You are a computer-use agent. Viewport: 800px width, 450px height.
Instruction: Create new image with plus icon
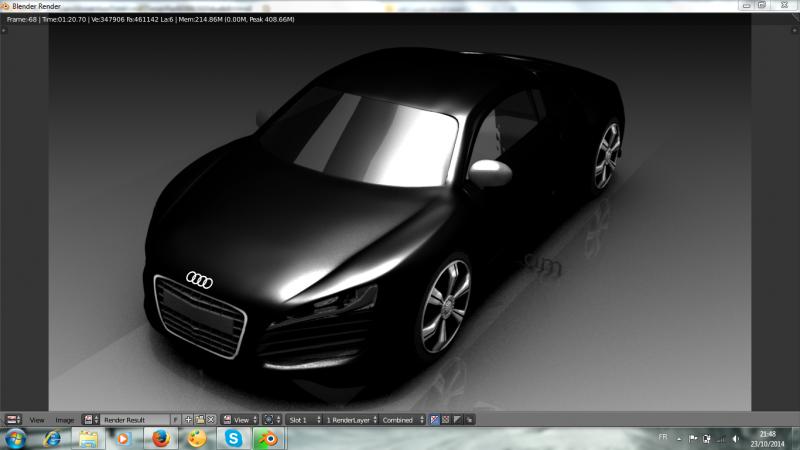(x=188, y=420)
